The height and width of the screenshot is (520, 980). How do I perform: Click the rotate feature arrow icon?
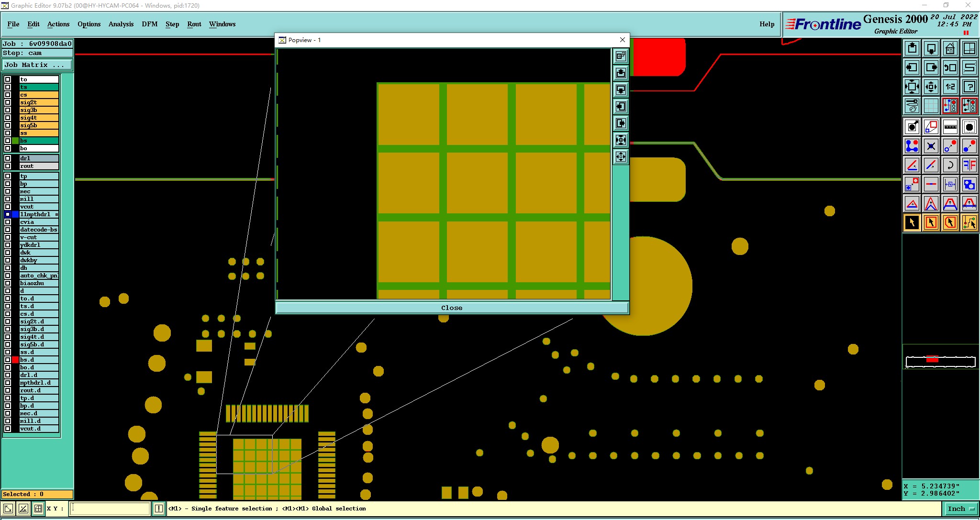tap(950, 166)
